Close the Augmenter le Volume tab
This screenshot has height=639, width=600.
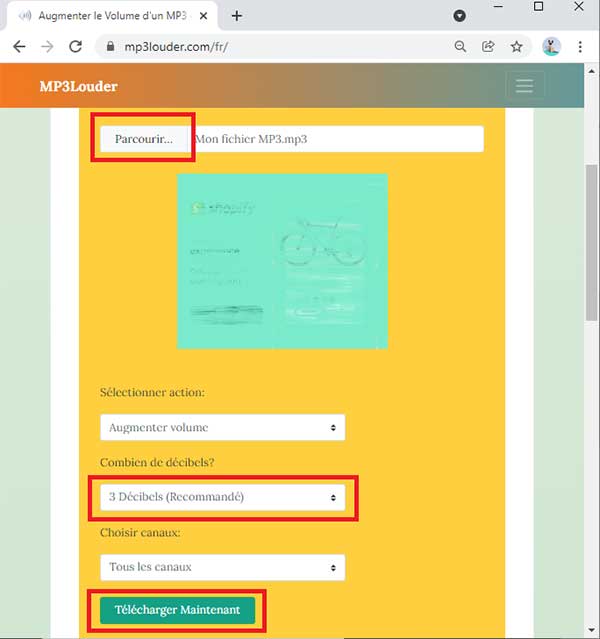click(x=203, y=16)
